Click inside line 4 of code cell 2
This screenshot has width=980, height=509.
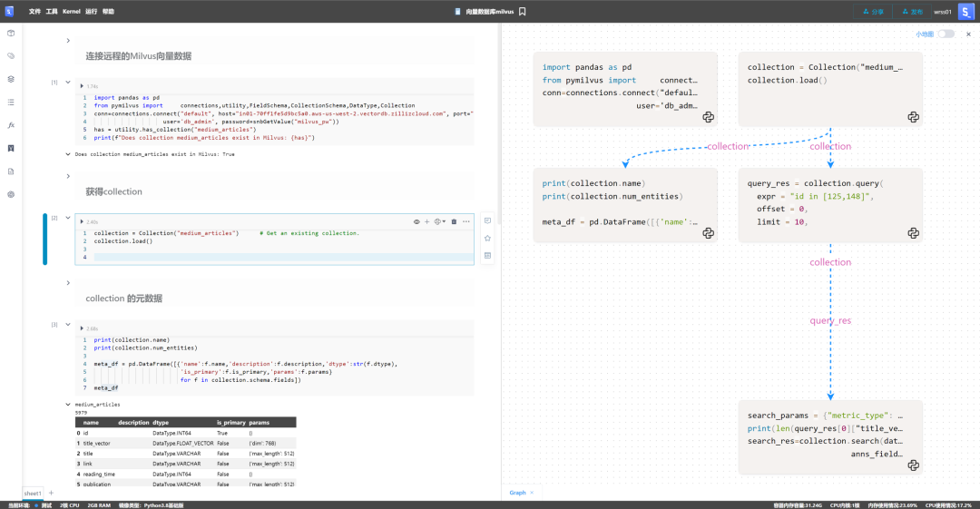(x=283, y=257)
